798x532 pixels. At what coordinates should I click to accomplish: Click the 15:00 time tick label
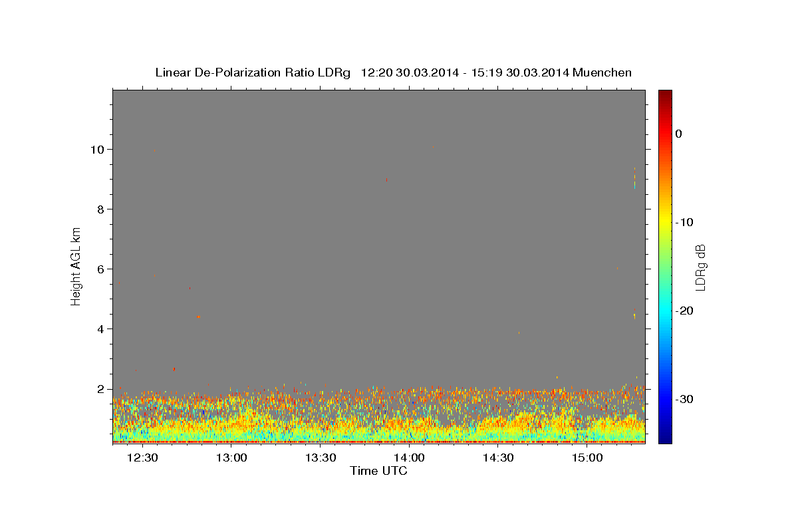587,458
